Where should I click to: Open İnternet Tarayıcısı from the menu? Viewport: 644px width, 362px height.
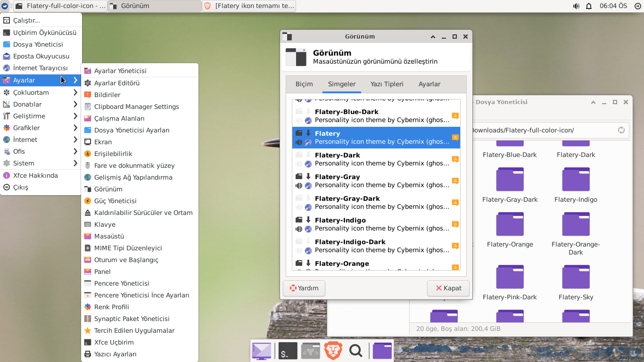click(41, 68)
